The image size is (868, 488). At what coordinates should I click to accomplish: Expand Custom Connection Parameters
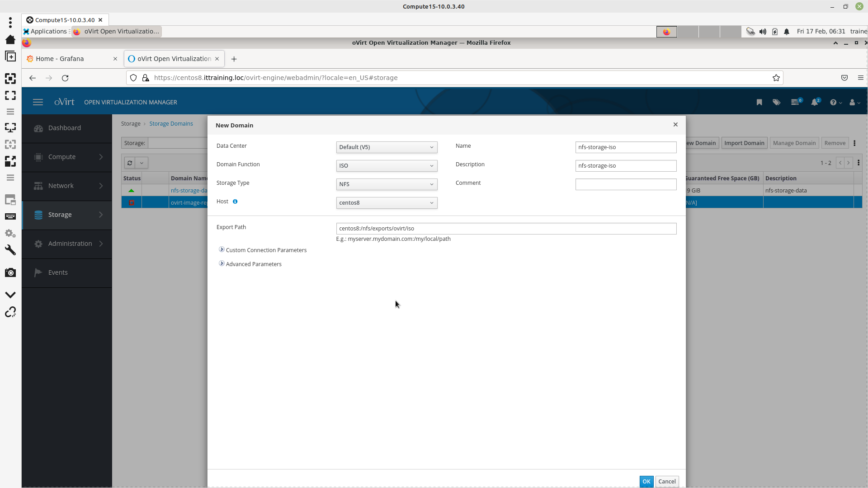[222, 249]
